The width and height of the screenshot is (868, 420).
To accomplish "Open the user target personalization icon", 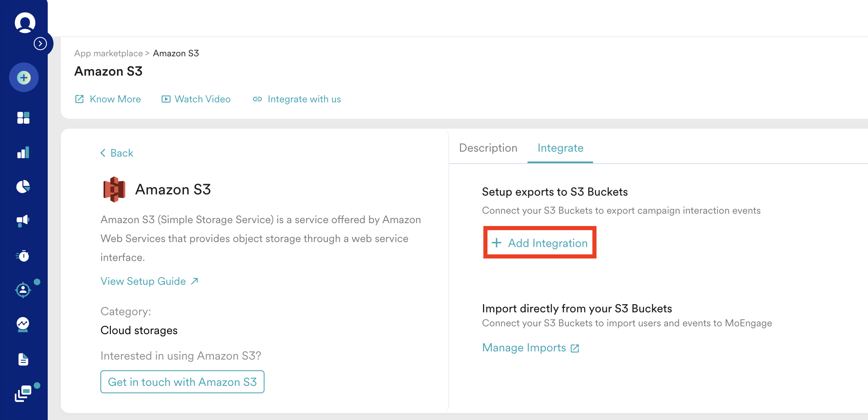I will (x=23, y=290).
